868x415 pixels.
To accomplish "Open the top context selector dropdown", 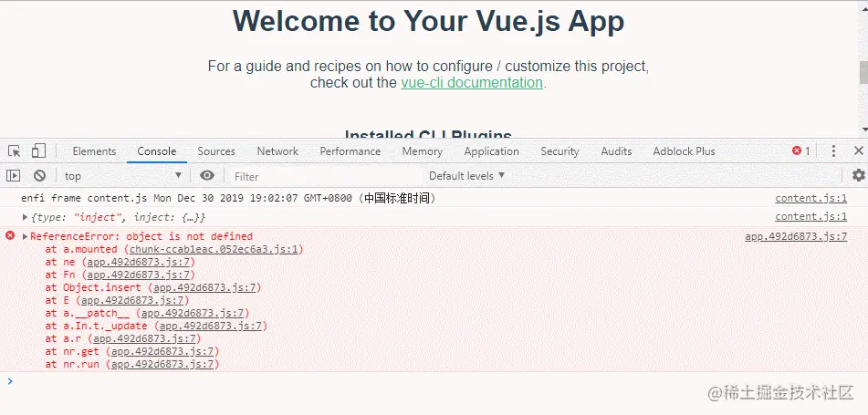I will coord(122,176).
